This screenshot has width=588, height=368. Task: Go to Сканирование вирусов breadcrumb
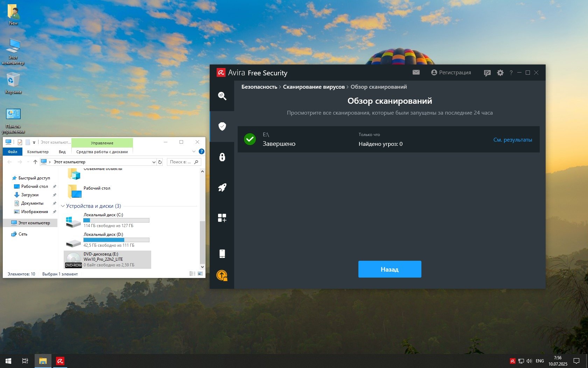[x=314, y=87]
